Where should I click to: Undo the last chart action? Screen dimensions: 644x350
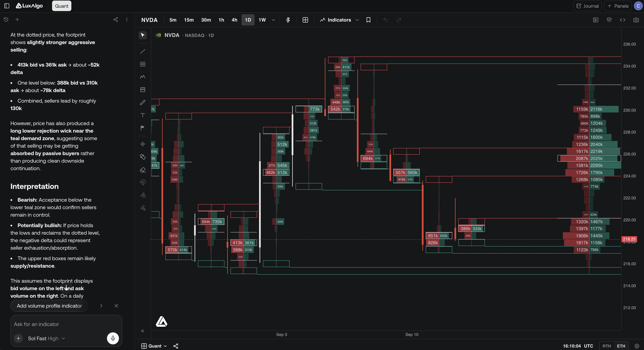pos(386,20)
